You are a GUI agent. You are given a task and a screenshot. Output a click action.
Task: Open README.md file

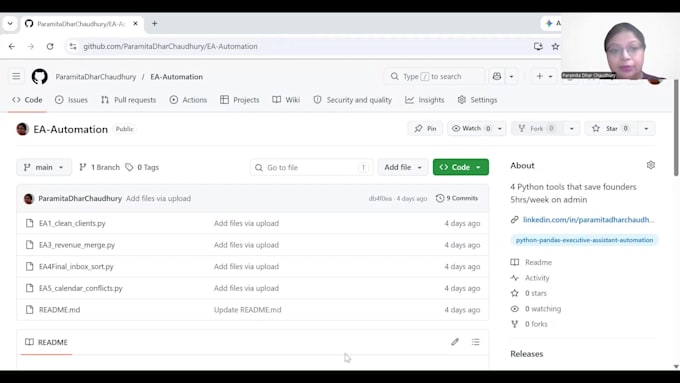click(x=59, y=310)
